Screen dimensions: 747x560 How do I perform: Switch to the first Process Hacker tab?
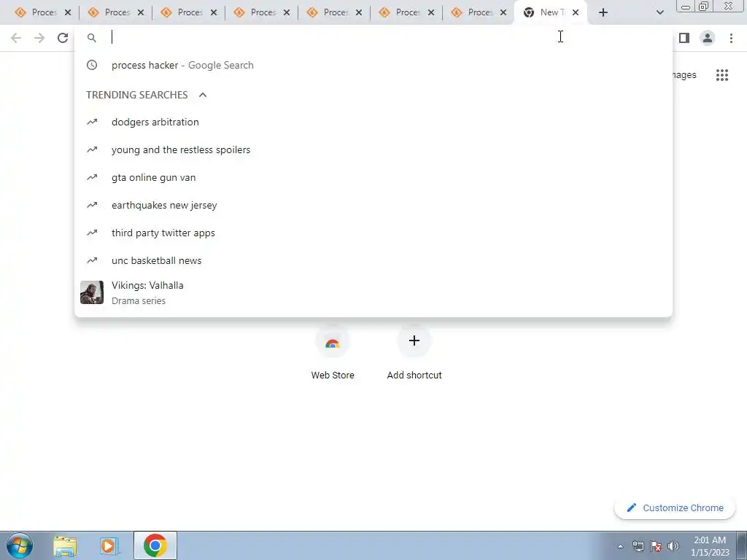click(x=36, y=12)
